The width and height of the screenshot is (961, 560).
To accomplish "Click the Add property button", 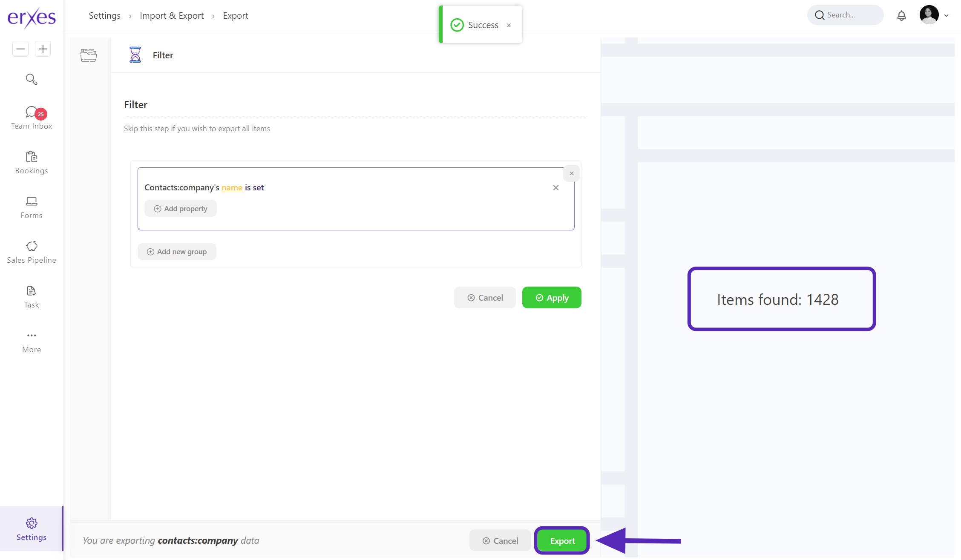I will (x=181, y=209).
